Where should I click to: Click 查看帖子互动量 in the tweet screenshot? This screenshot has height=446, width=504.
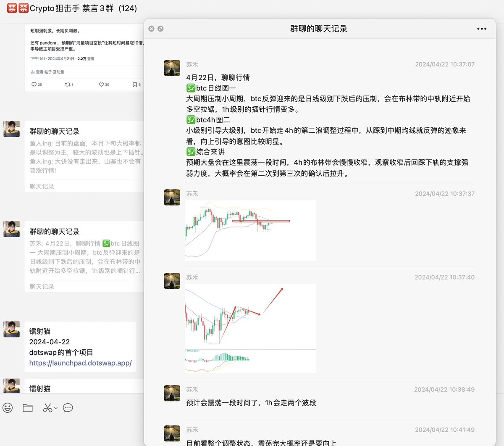tap(47, 72)
